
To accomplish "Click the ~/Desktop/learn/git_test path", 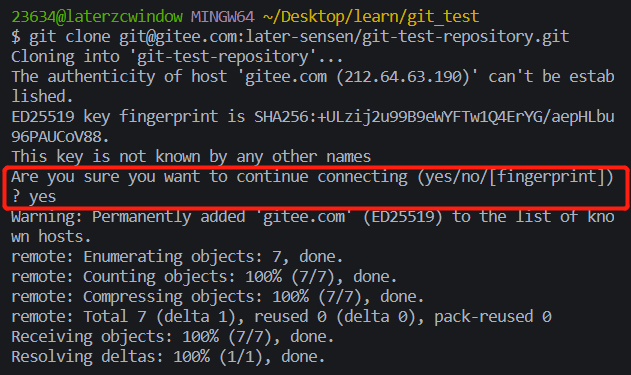I will pyautogui.click(x=371, y=17).
